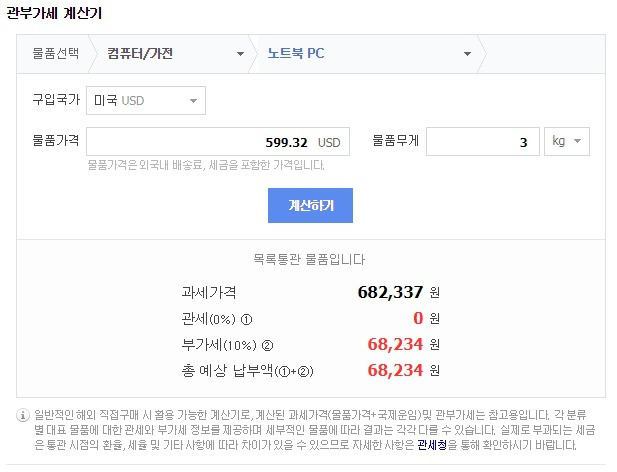617x472 pixels.
Task: Click the 관부가세 계산기 heading
Action: click(55, 13)
